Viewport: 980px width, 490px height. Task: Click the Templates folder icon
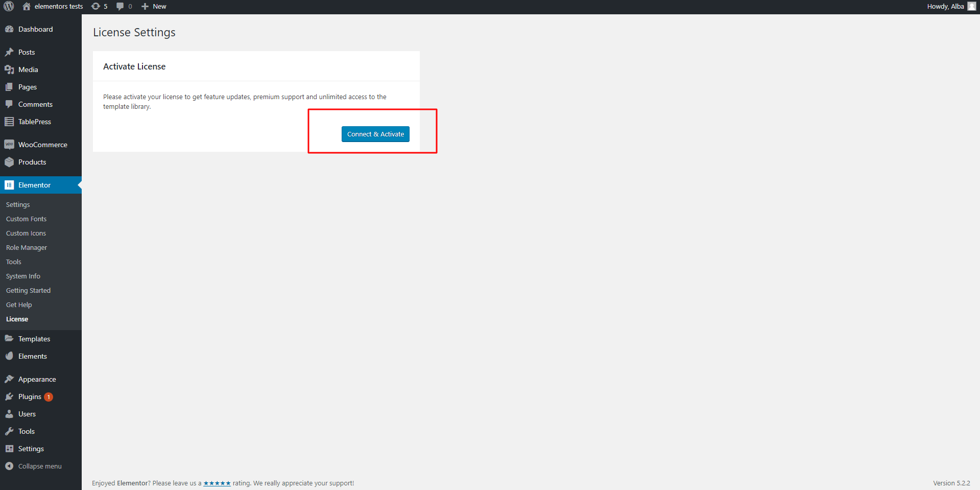[x=9, y=339]
